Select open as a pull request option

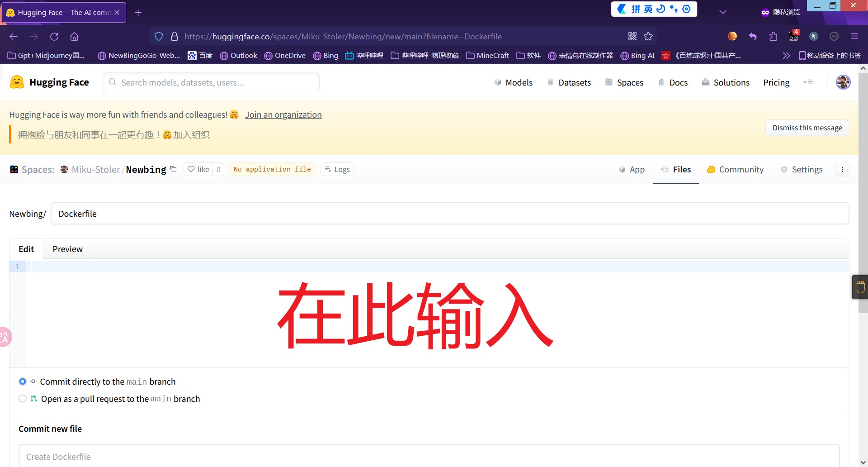point(22,399)
